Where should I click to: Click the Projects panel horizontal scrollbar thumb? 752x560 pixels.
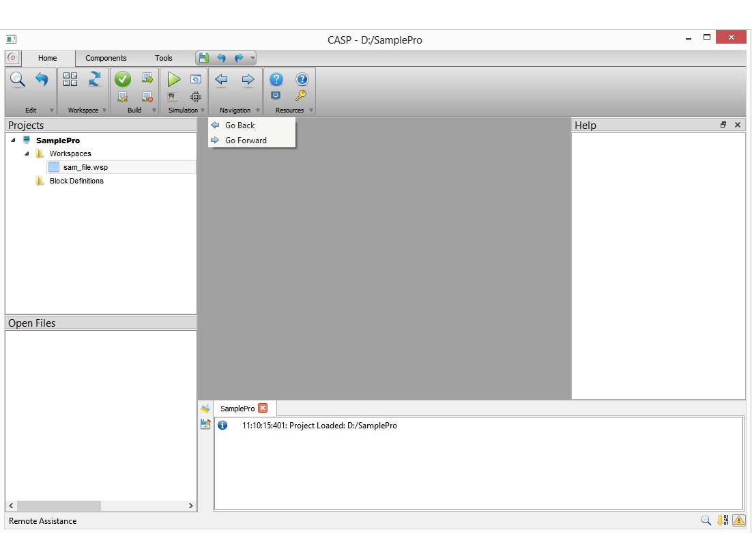(59, 506)
